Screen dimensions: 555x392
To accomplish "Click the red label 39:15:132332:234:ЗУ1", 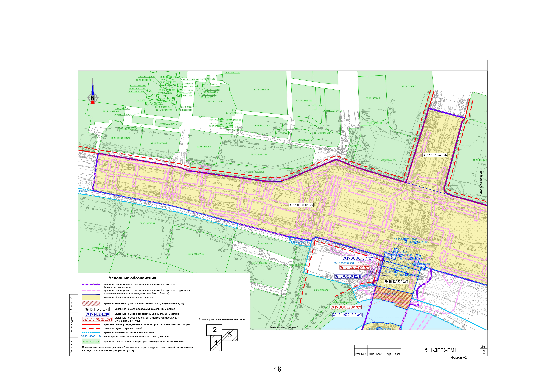I will pyautogui.click(x=355, y=268).
